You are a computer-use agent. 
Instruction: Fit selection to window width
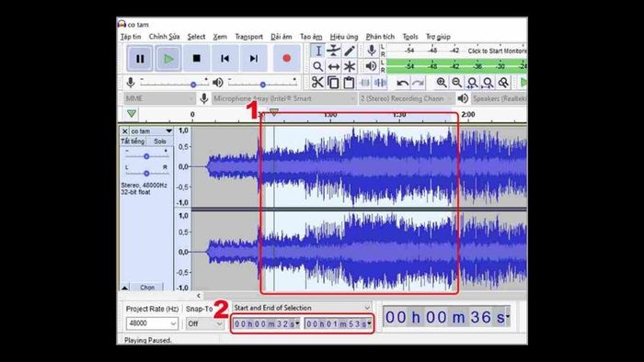pyautogui.click(x=472, y=83)
